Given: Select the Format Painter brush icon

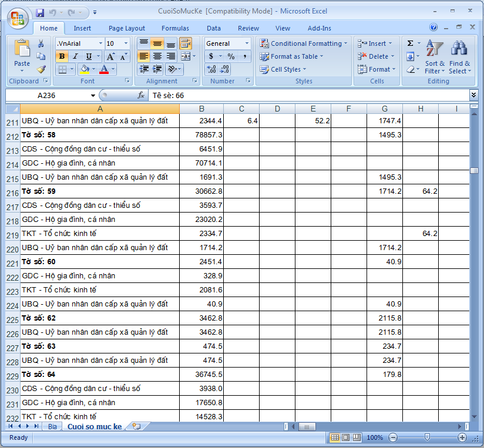Looking at the screenshot, I should (x=41, y=69).
